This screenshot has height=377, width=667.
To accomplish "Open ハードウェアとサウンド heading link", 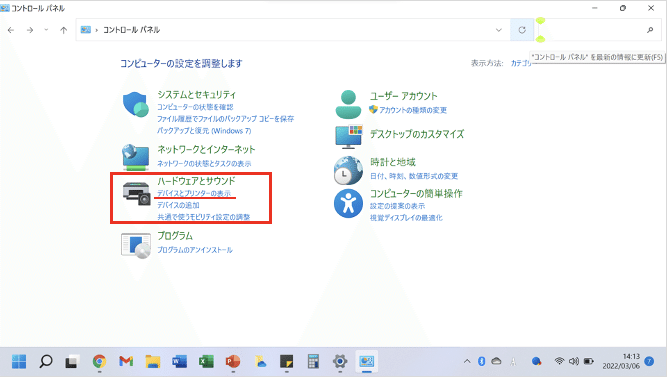I will coord(196,181).
